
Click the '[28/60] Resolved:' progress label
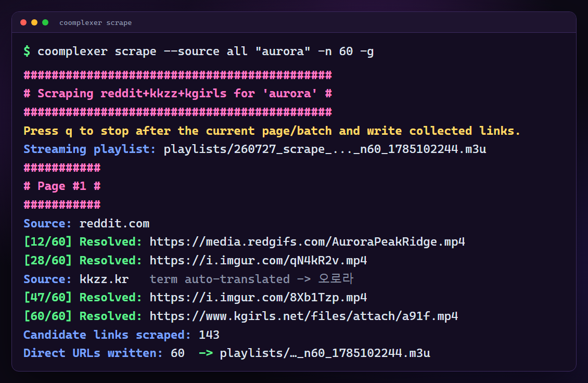tap(83, 260)
